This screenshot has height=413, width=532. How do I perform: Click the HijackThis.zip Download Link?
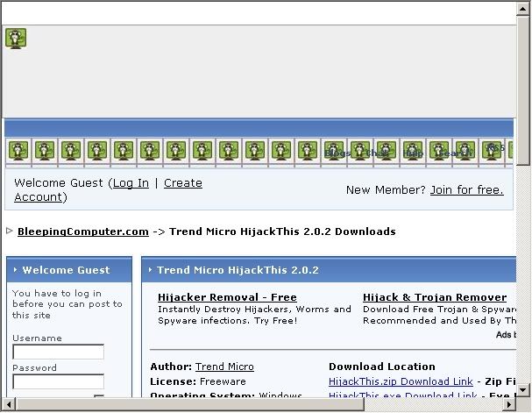pyautogui.click(x=401, y=381)
